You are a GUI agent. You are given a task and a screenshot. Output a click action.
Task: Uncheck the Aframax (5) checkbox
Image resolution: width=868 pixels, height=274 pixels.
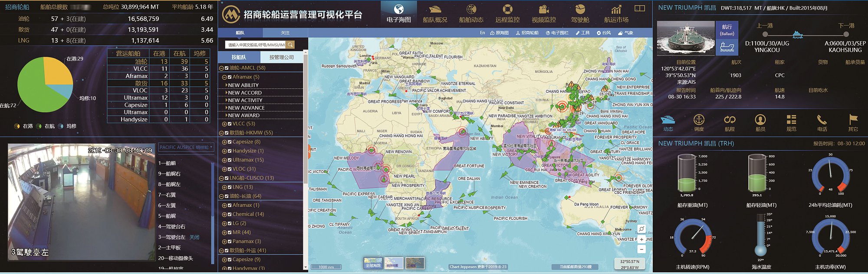click(230, 77)
